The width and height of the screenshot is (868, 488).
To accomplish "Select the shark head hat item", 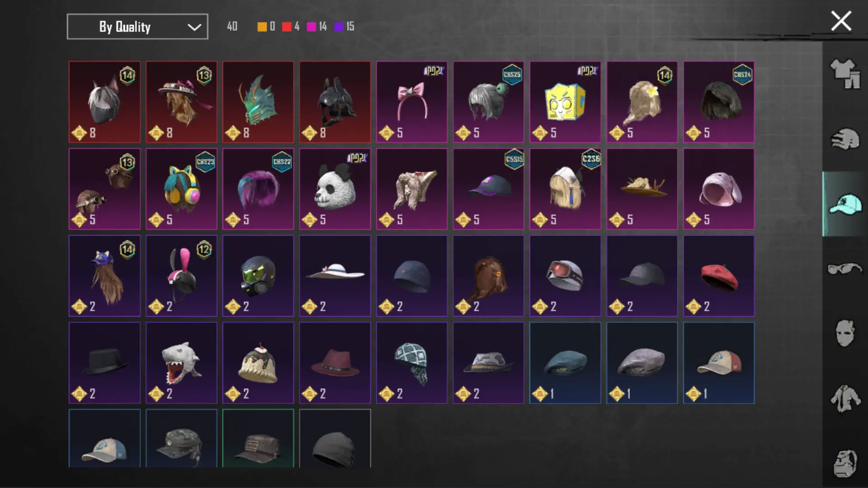I will pos(181,363).
